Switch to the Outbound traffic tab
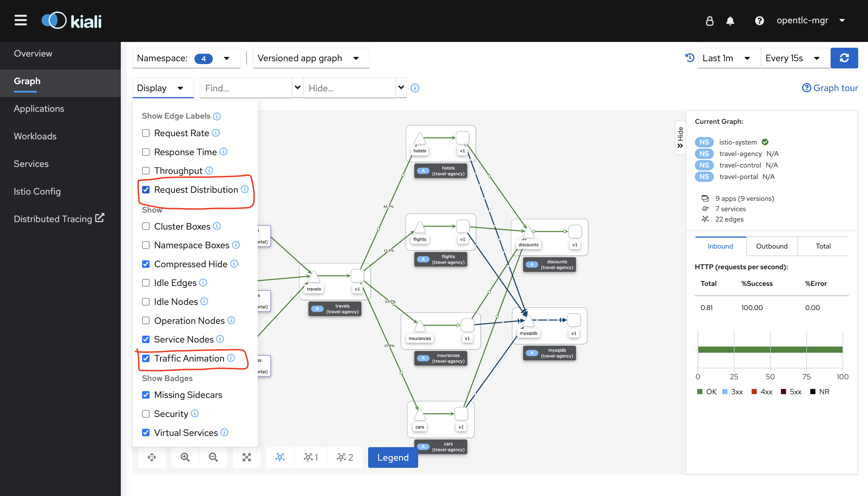Image resolution: width=868 pixels, height=496 pixels. click(x=771, y=246)
